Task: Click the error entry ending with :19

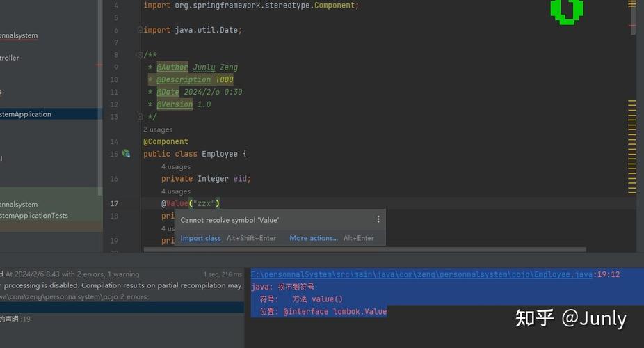Action: click(15, 319)
